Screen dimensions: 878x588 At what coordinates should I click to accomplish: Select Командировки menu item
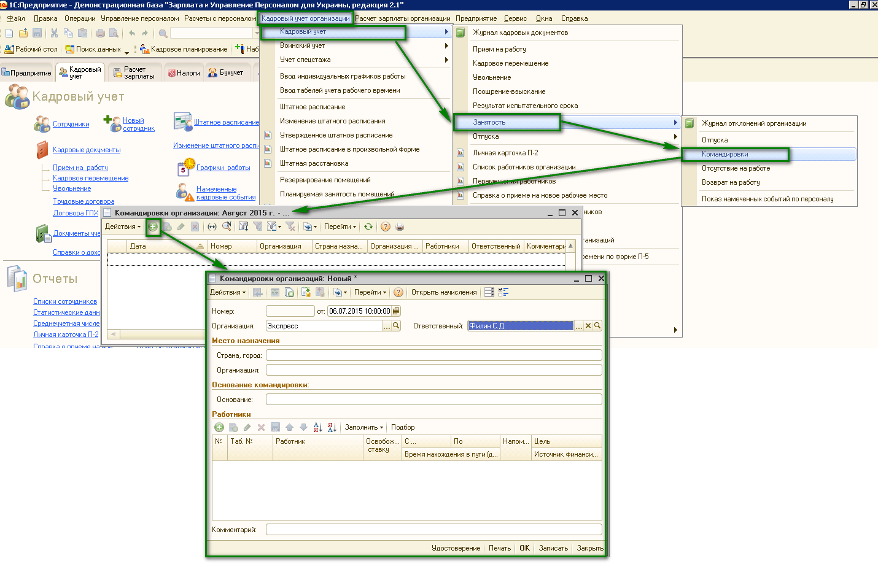(x=769, y=154)
